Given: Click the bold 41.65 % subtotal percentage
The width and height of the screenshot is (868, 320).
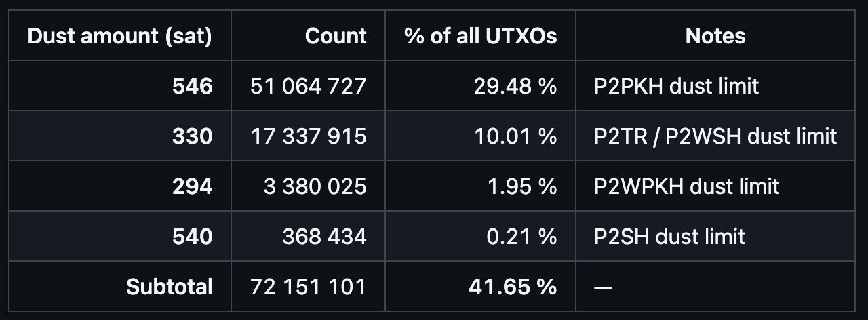Looking at the screenshot, I should (x=513, y=287).
